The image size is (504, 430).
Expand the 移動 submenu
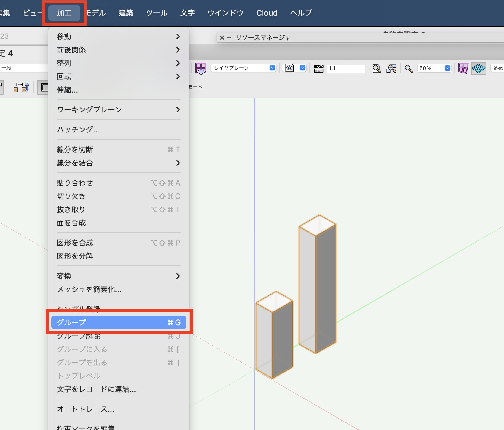click(119, 37)
